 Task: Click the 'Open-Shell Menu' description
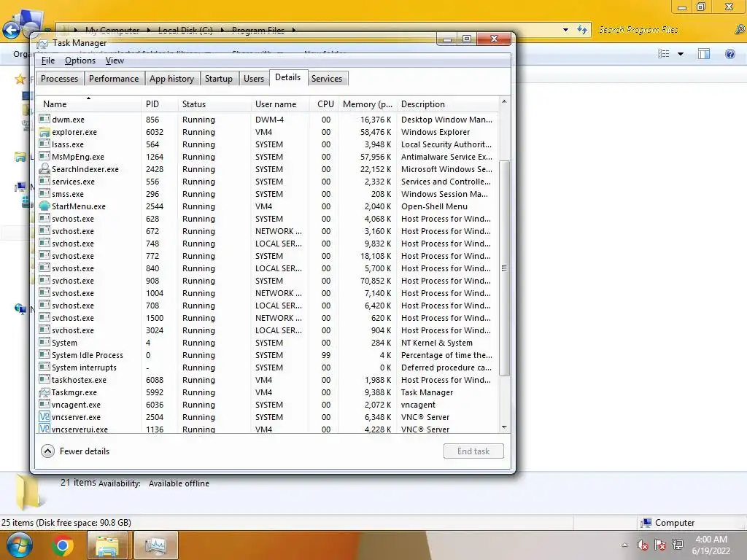[435, 206]
